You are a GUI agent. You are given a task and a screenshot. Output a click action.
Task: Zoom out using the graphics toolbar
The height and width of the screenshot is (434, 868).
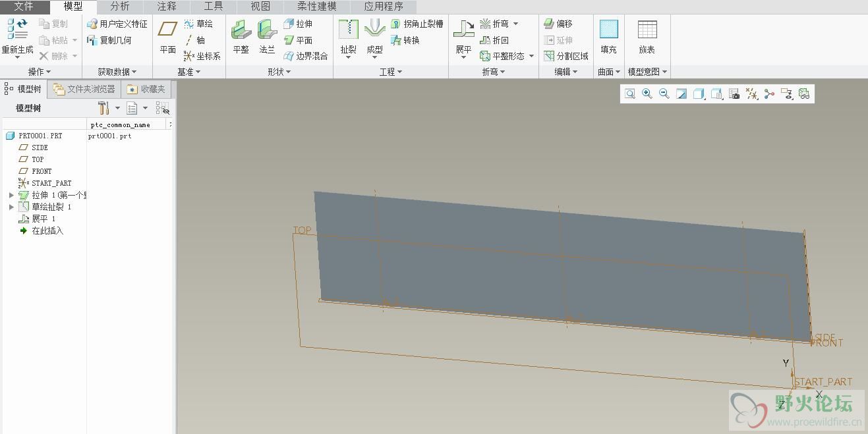coord(664,94)
